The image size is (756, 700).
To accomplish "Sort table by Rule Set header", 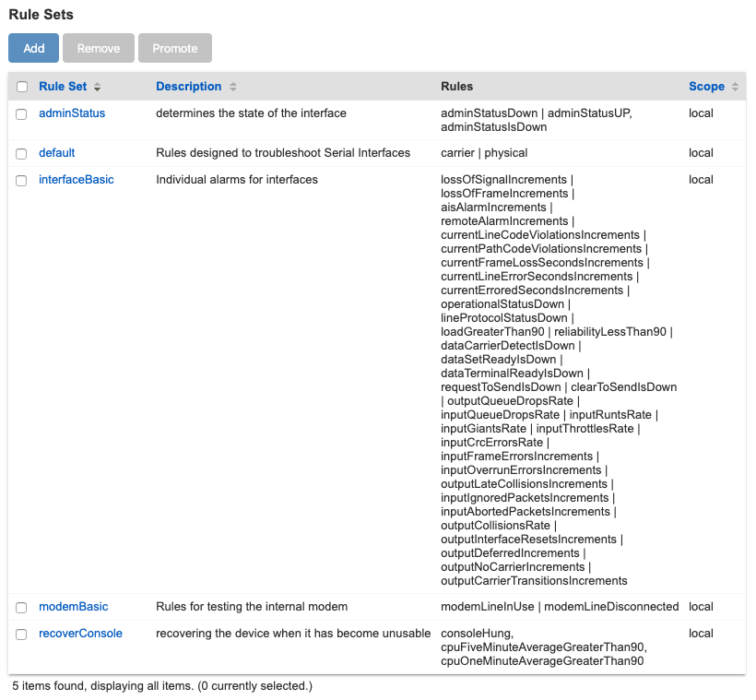I will (x=63, y=87).
